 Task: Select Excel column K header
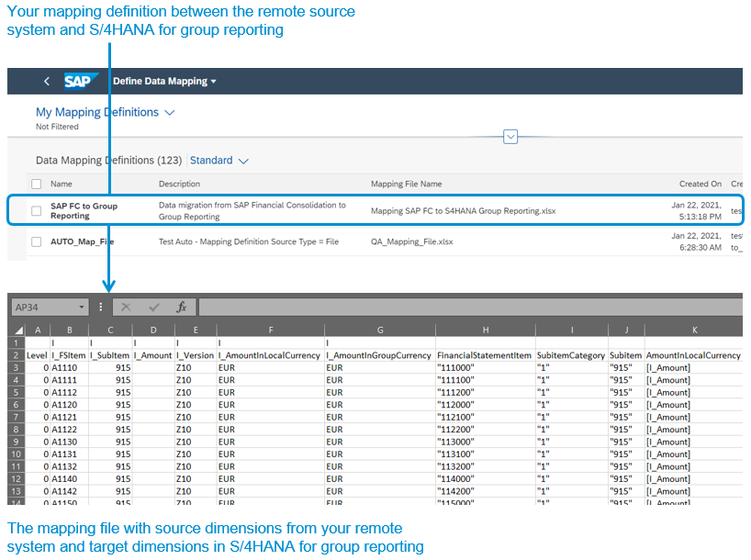pos(694,330)
